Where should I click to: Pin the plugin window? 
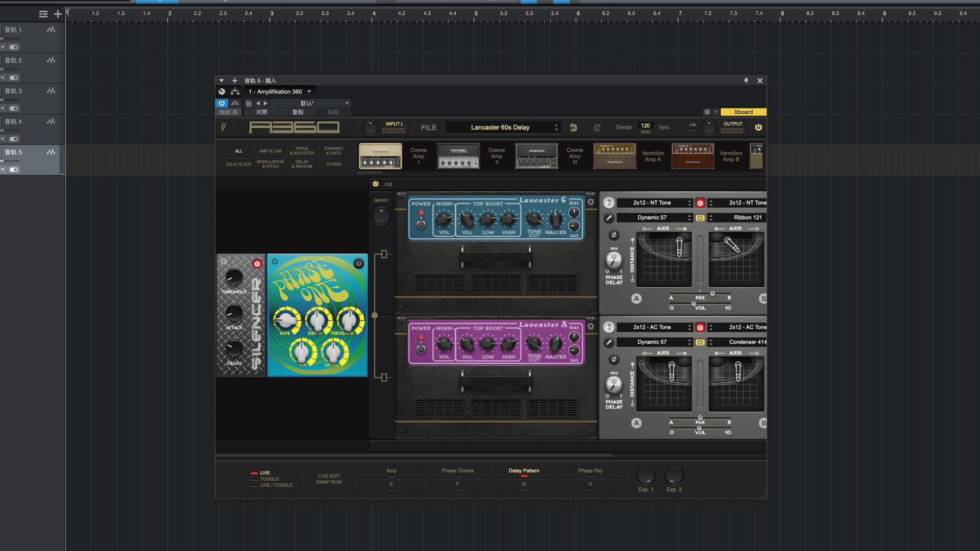tap(746, 81)
